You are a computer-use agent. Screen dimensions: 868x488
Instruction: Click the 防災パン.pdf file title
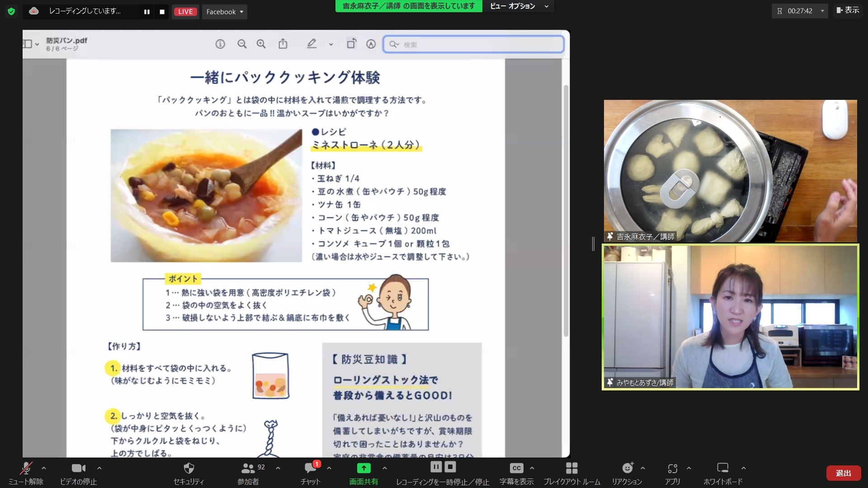coord(66,40)
